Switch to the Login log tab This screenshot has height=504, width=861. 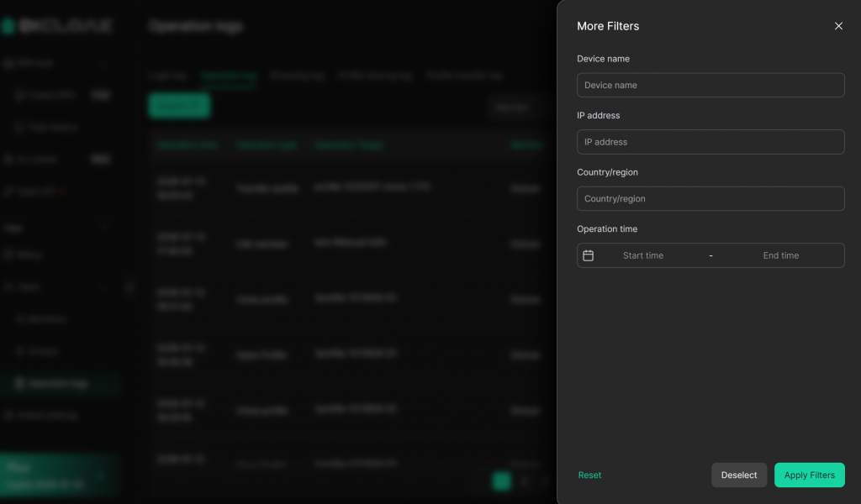click(x=167, y=76)
